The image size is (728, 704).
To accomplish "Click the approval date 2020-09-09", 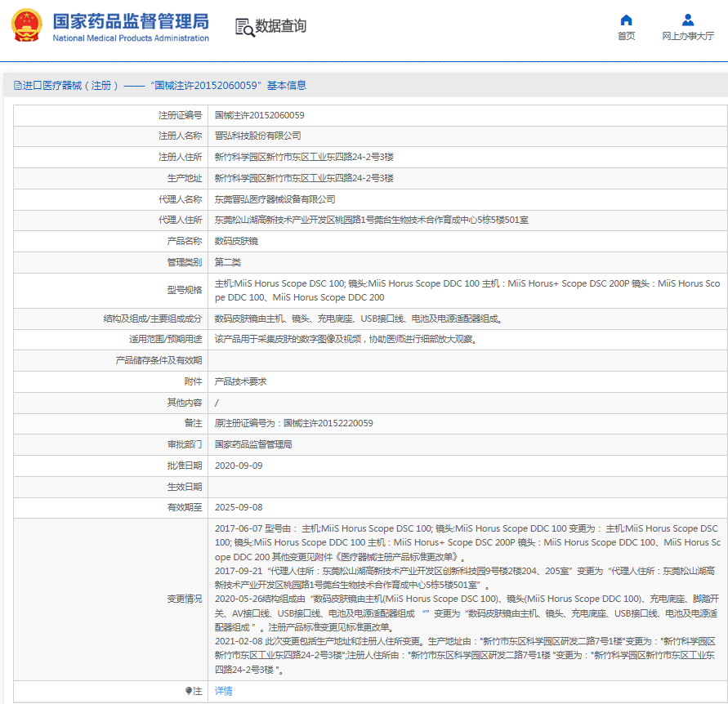I will click(239, 466).
